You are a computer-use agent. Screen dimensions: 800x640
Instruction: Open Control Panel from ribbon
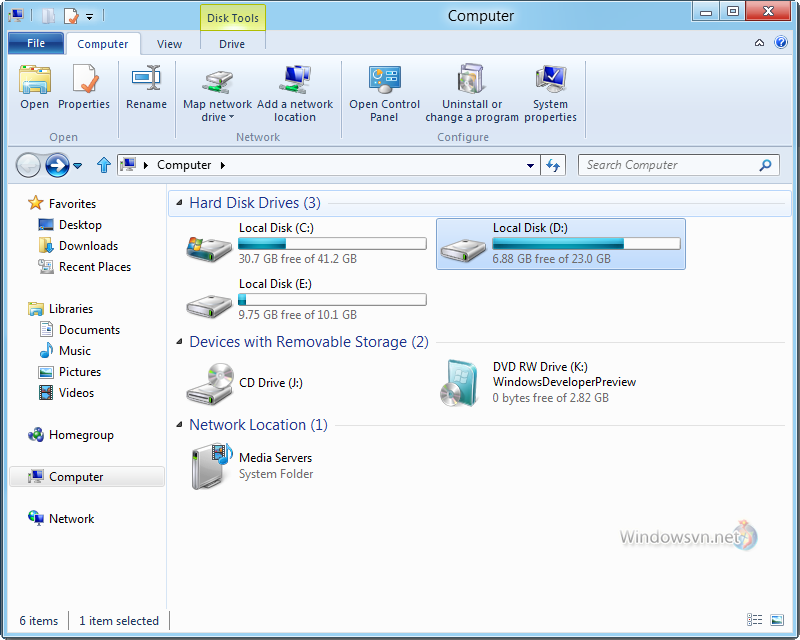(x=384, y=94)
